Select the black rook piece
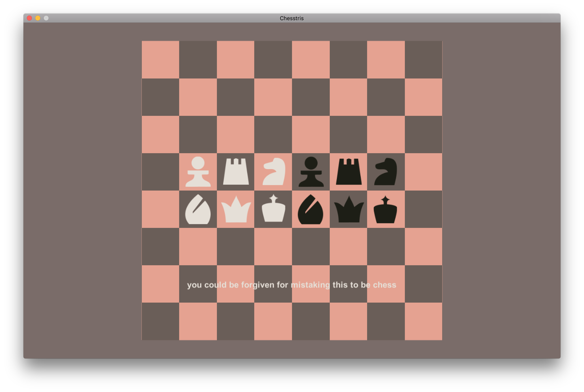Screen dimensions: 584x392 [349, 171]
